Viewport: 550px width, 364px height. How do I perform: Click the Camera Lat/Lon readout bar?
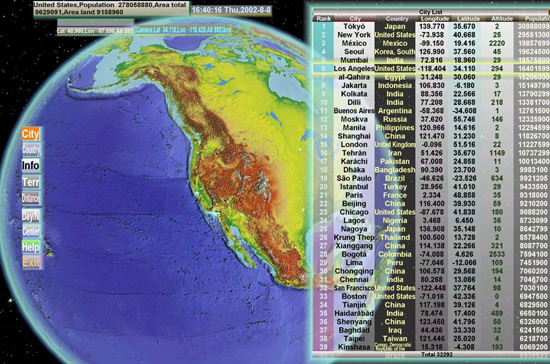tap(183, 30)
